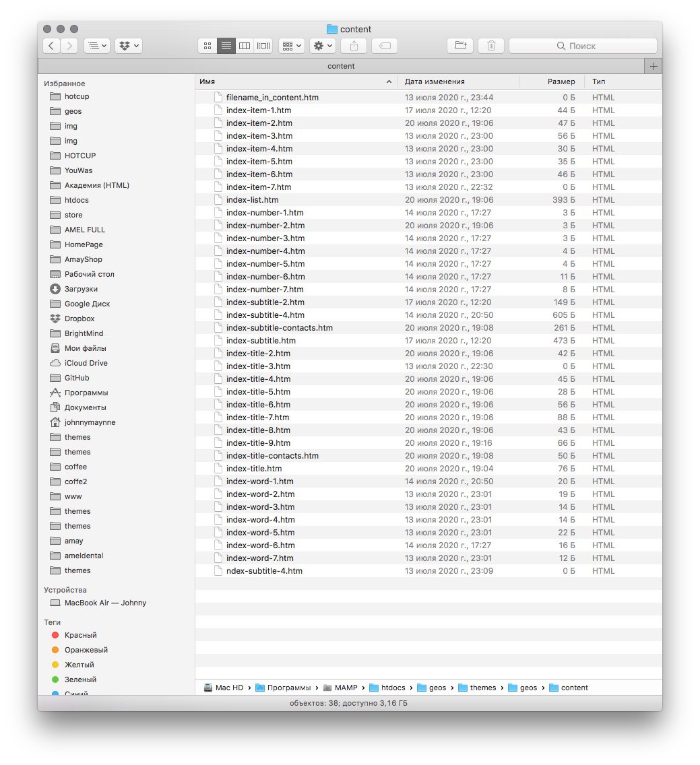This screenshot has width=700, height=765.
Task: Switch to cover flow gallery view
Action: pyautogui.click(x=263, y=46)
